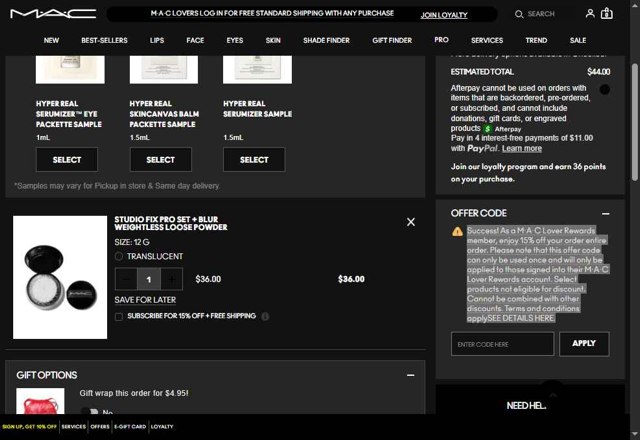Click the Afterpay logo

[x=502, y=129]
